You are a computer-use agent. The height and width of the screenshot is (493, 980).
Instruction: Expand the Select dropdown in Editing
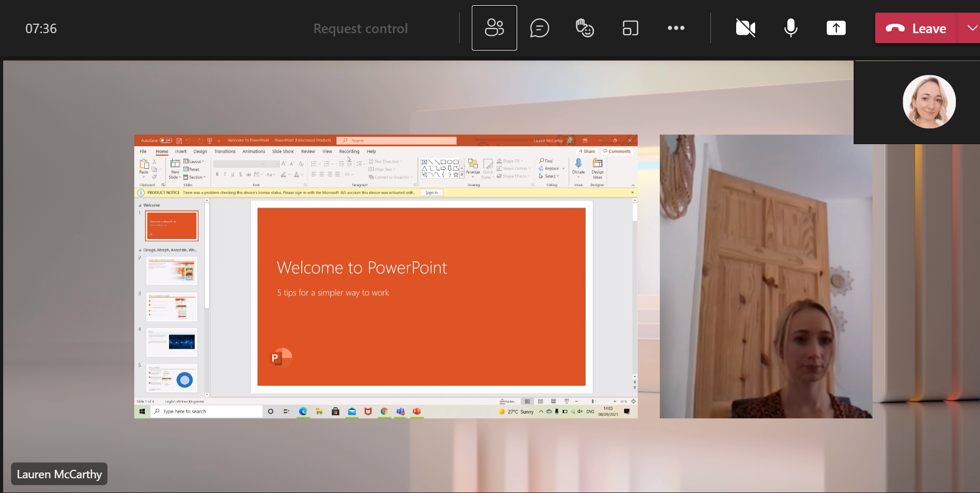[549, 176]
